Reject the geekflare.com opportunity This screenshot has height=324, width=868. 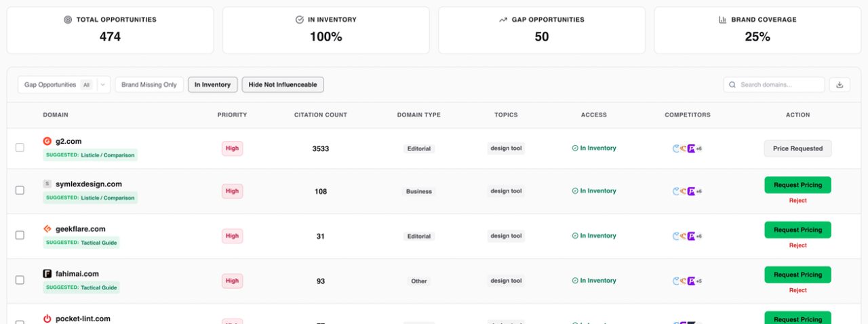tap(798, 245)
